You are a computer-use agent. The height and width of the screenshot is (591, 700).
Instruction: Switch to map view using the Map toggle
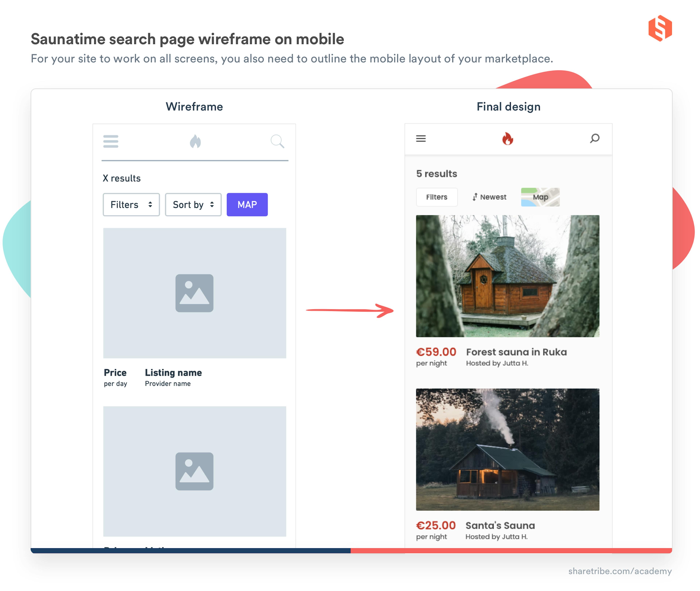click(540, 197)
